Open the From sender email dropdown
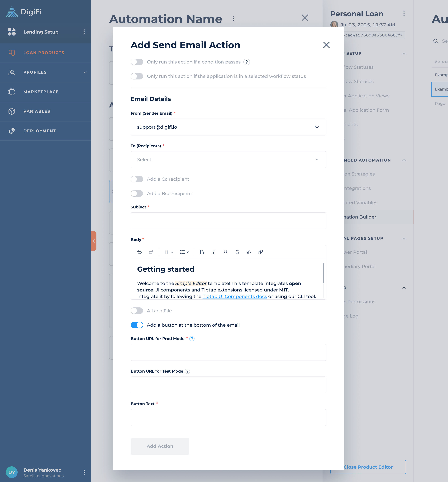Screen dimensions: 448x482 coord(228,127)
